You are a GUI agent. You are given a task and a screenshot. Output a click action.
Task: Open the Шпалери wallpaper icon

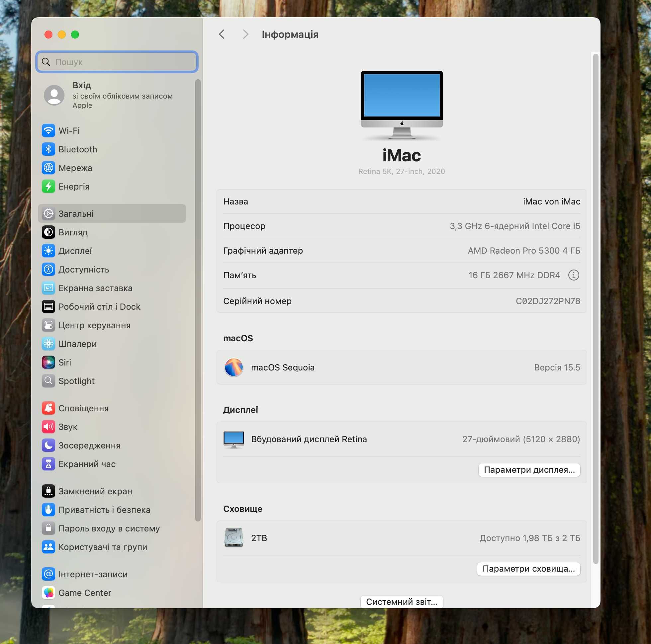coord(48,343)
